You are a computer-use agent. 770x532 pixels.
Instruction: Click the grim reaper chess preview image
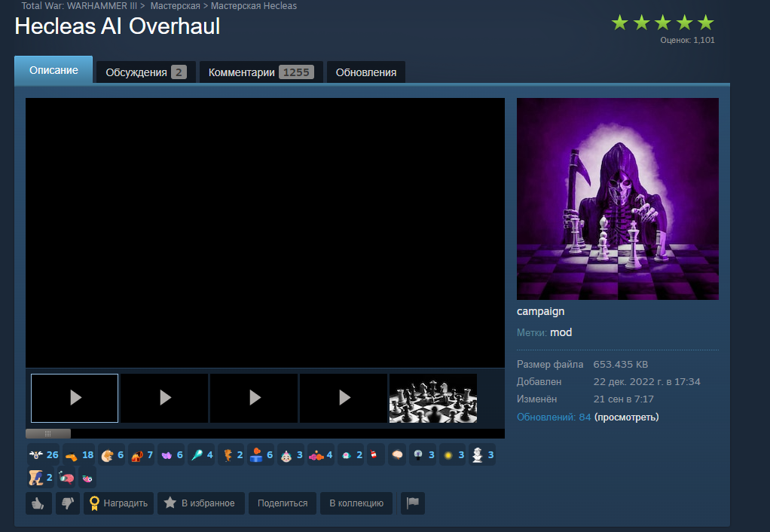click(x=618, y=199)
